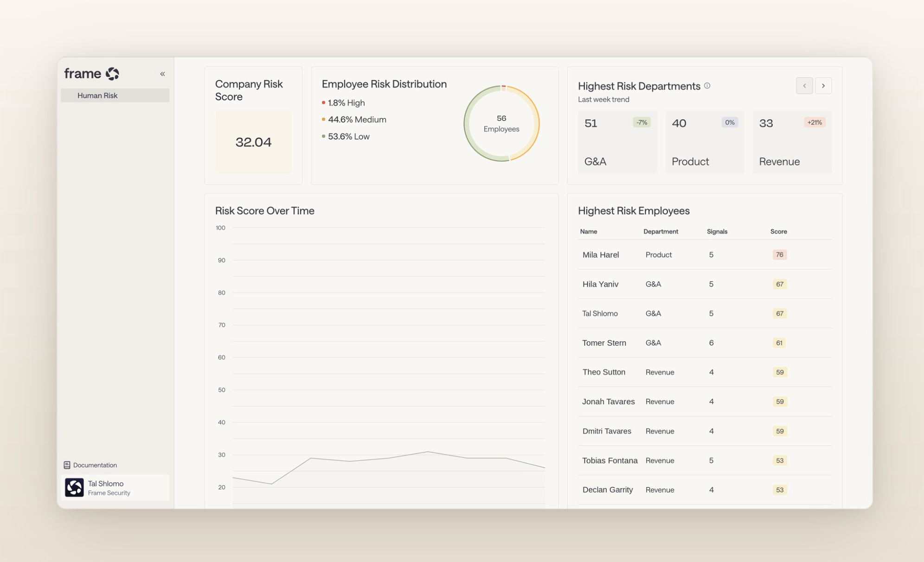Click the +21% trend badge
Viewport: 924px width, 562px height.
coord(815,122)
